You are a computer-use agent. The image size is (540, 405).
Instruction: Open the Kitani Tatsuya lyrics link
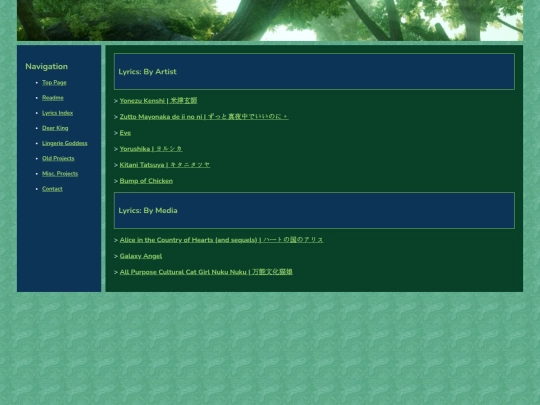click(x=165, y=165)
